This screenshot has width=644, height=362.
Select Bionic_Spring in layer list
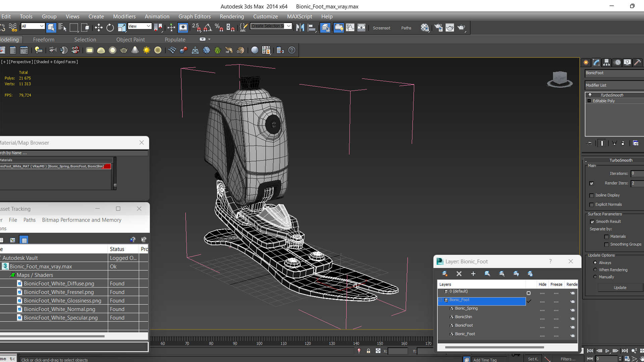point(466,308)
